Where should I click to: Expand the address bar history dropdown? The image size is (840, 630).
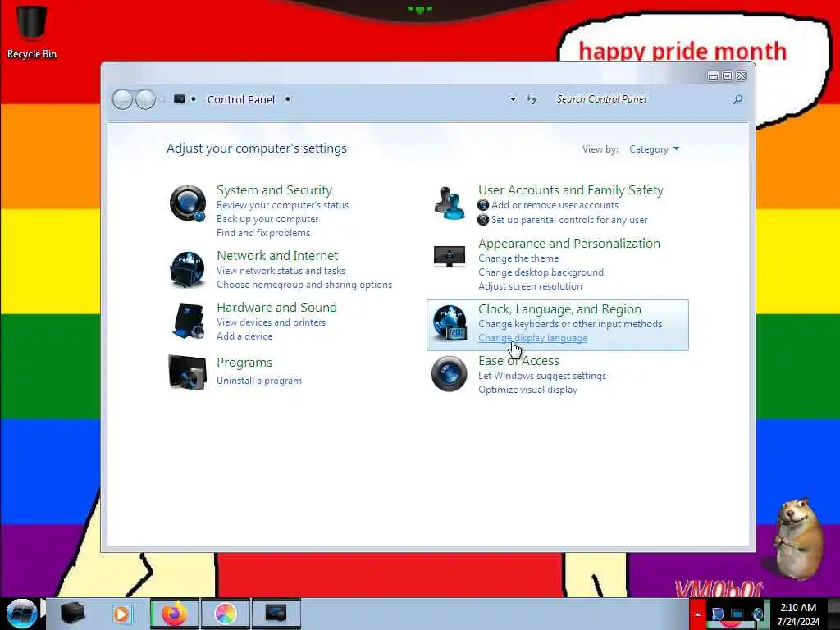pos(513,99)
